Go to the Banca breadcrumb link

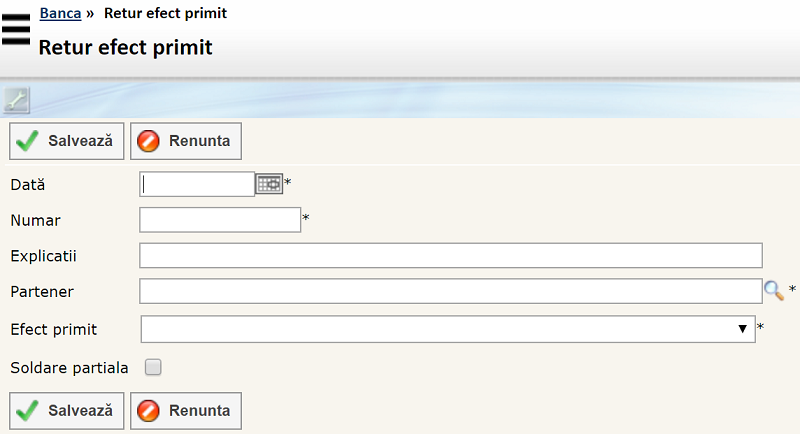[x=60, y=13]
